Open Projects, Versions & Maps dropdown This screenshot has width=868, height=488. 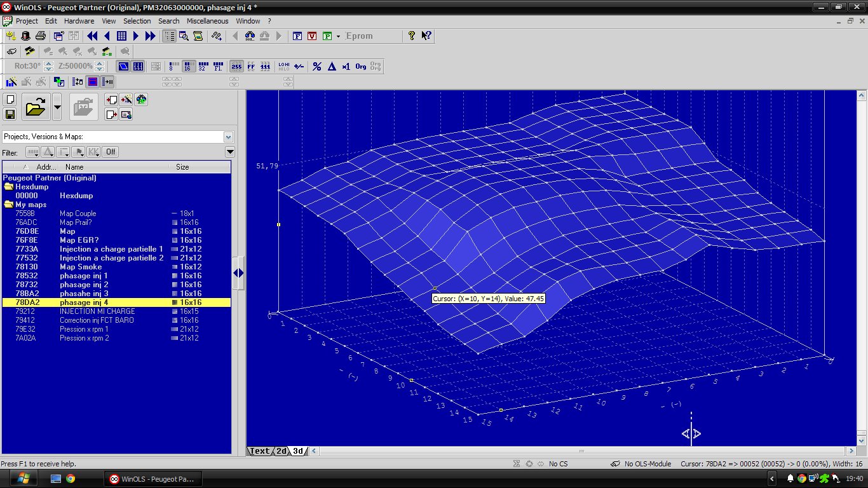click(x=228, y=137)
